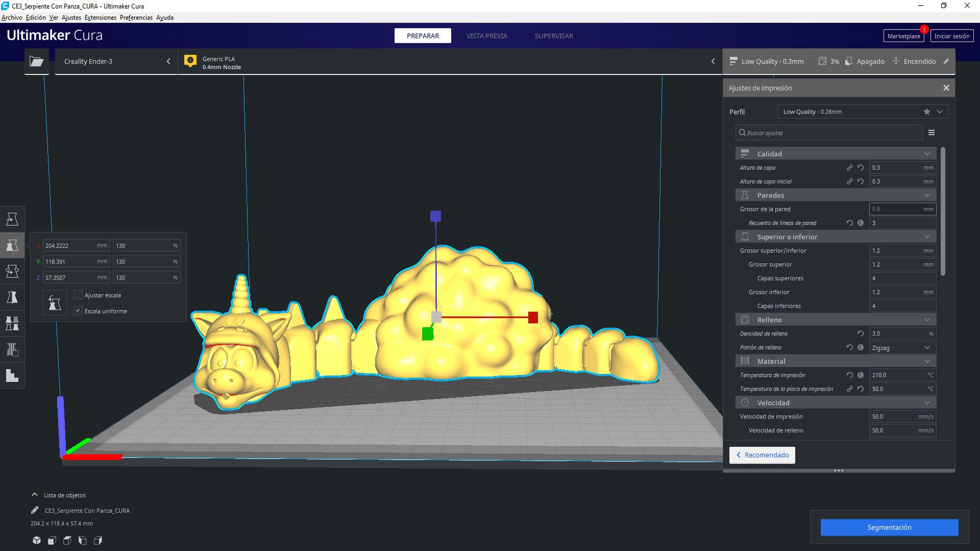Image resolution: width=980 pixels, height=551 pixels.
Task: Click settings panel vertical scrollbar
Action: pyautogui.click(x=943, y=212)
